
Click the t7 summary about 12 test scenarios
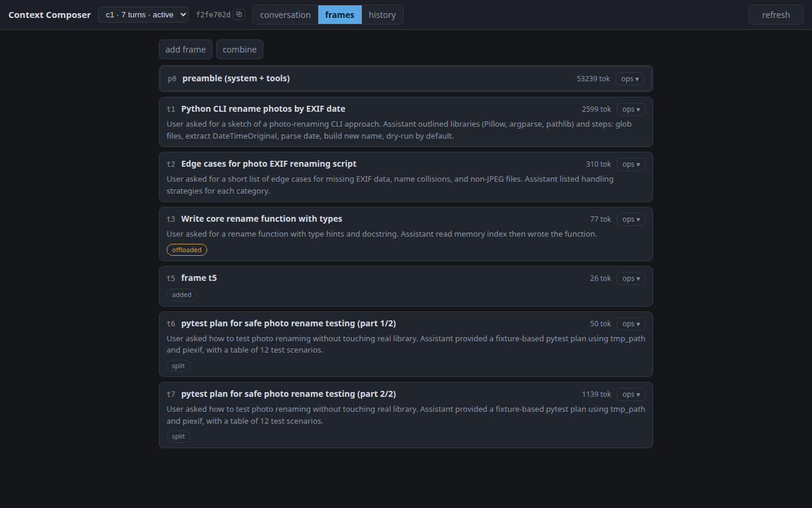(405, 415)
